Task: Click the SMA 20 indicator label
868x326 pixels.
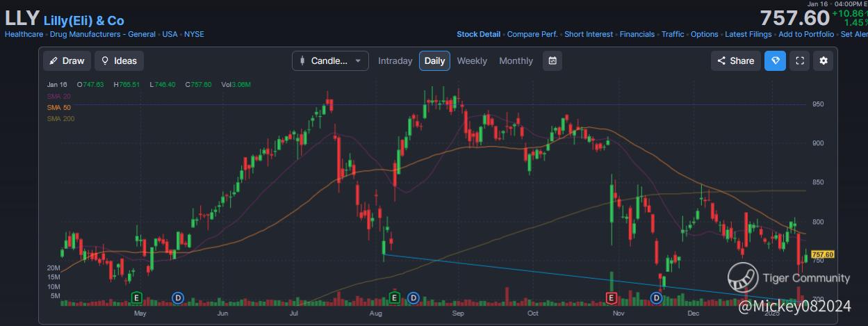Action: pos(58,96)
